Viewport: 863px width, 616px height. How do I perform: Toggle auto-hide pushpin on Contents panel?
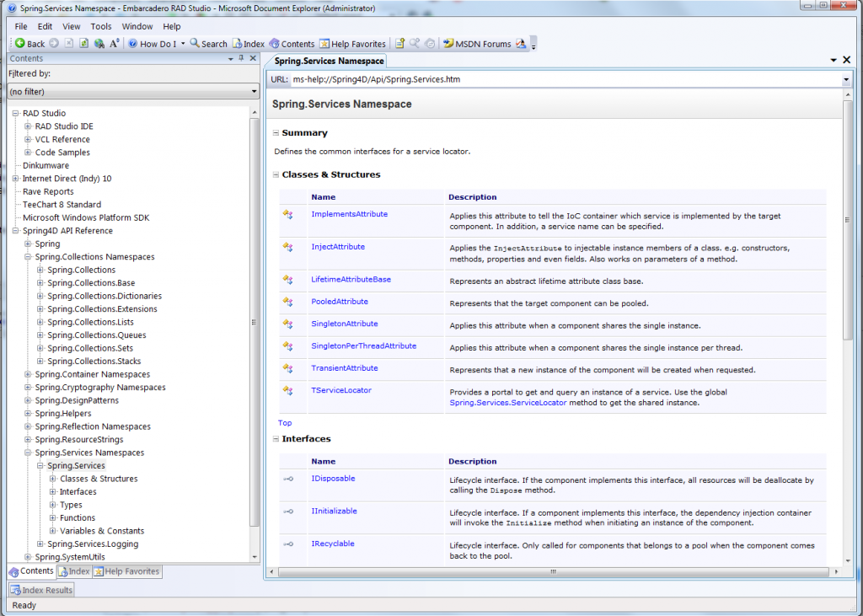(240, 58)
